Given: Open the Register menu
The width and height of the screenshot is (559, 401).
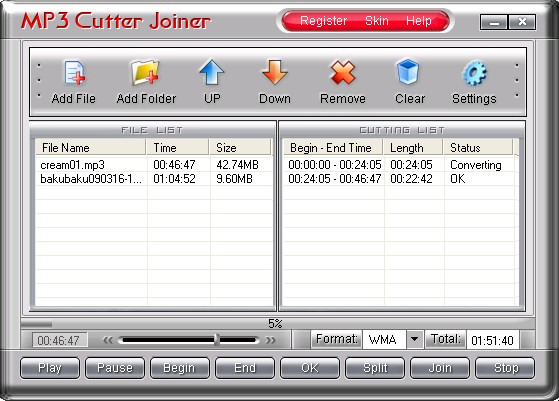Looking at the screenshot, I should coord(323,21).
